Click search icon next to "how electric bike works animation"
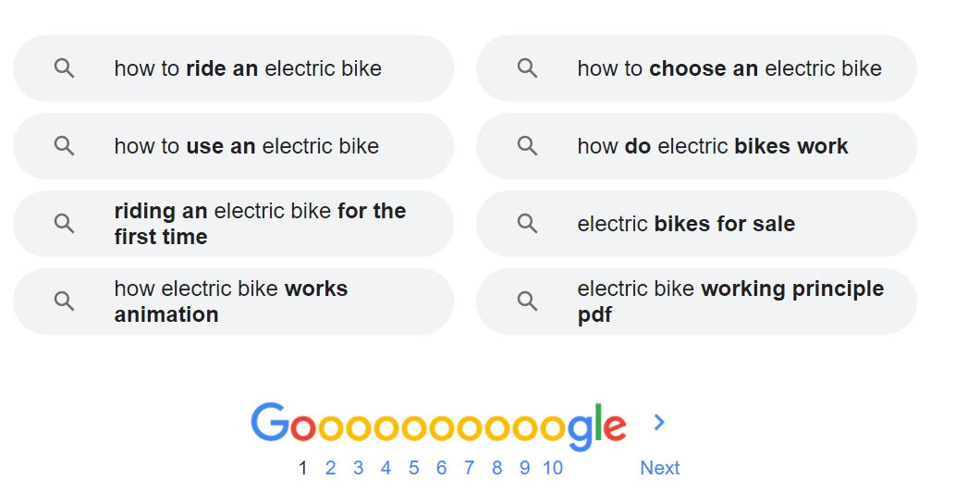Image resolution: width=980 pixels, height=492 pixels. click(64, 301)
